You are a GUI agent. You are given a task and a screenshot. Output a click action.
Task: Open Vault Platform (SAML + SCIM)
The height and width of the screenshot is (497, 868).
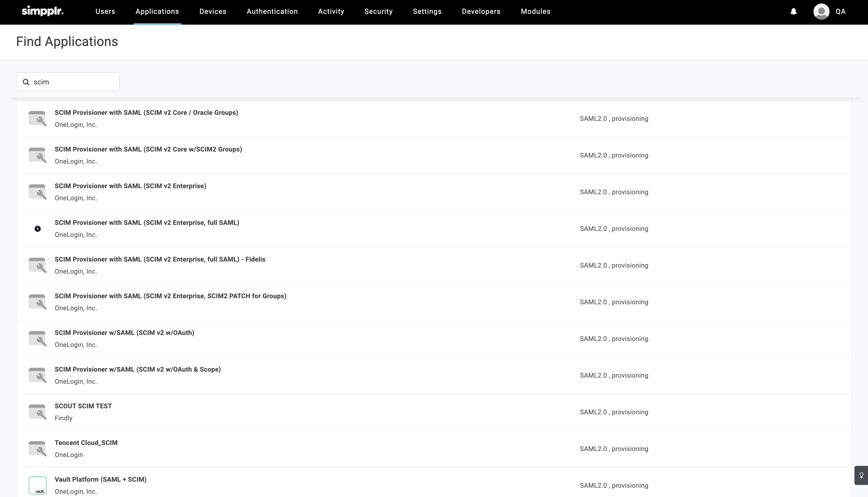tap(100, 479)
